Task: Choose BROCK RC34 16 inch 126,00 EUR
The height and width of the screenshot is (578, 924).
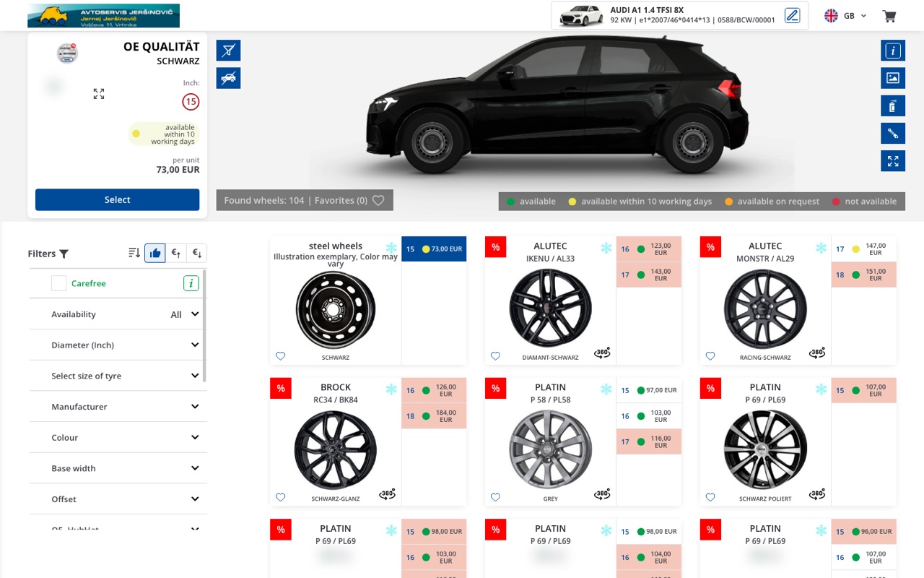Action: (x=434, y=390)
